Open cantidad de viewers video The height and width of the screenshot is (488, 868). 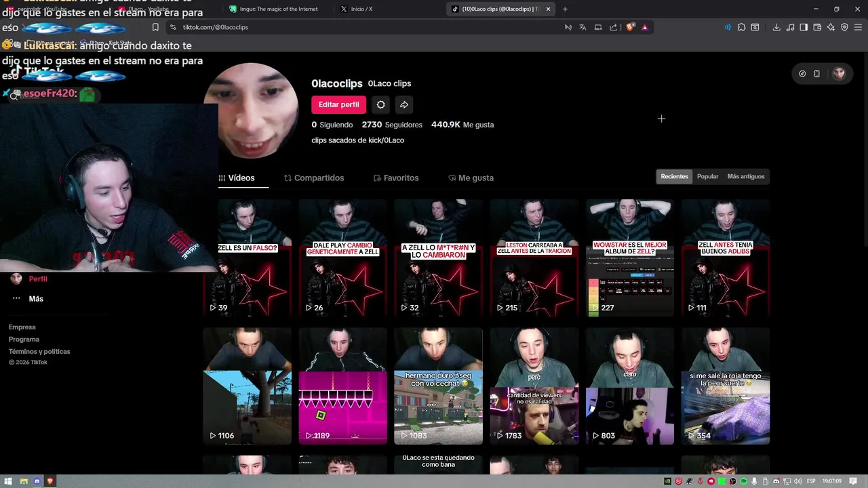click(x=534, y=386)
